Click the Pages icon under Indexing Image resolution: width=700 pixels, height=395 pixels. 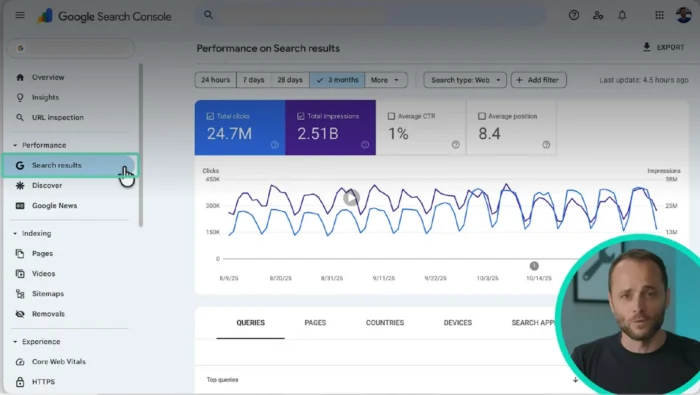20,254
